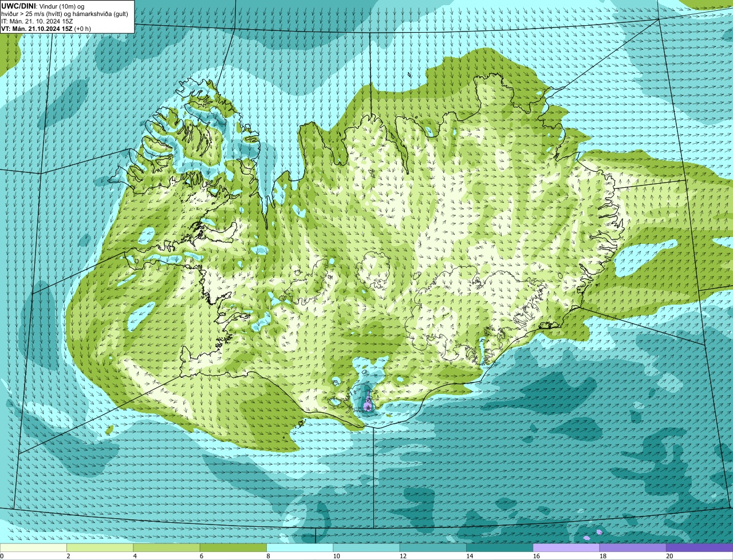Select the light yellow-green 2–4 m/s legend swatch

(100, 548)
